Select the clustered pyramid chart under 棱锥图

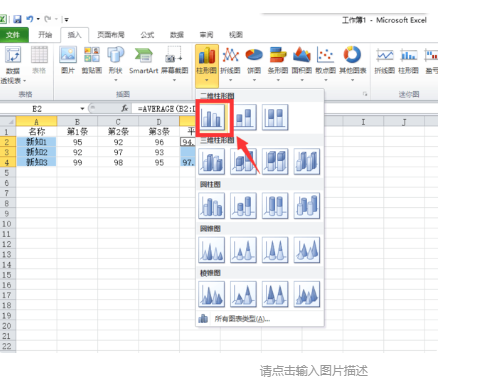click(x=212, y=294)
